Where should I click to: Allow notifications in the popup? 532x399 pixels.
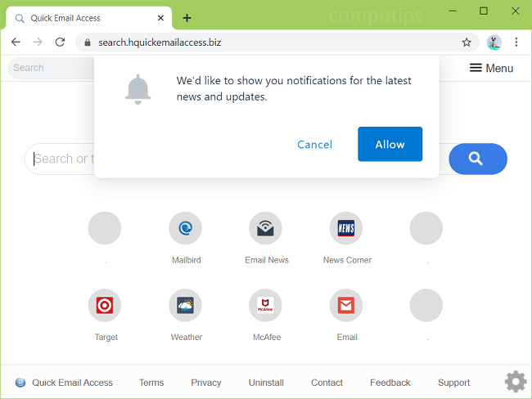(x=390, y=144)
